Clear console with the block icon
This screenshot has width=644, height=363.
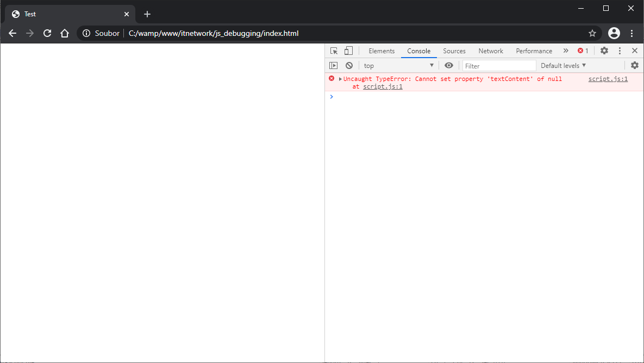pyautogui.click(x=349, y=65)
